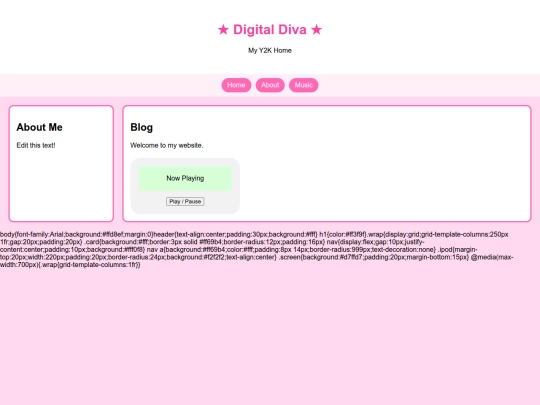The width and height of the screenshot is (540, 405).
Task: Click the 'Blog' heading
Action: click(141, 127)
